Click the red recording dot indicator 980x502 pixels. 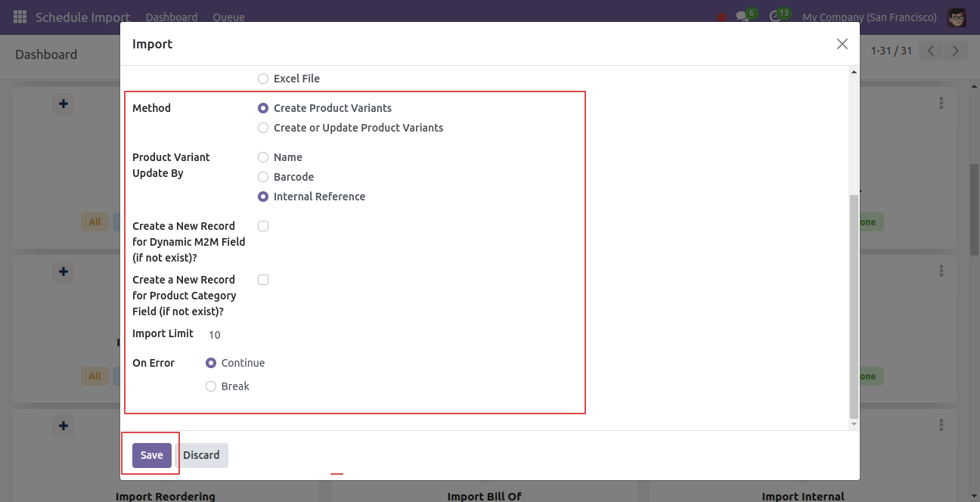pos(721,17)
